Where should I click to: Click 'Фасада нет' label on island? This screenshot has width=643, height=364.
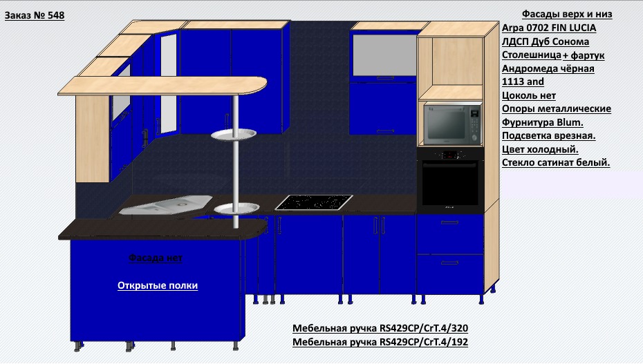(156, 258)
